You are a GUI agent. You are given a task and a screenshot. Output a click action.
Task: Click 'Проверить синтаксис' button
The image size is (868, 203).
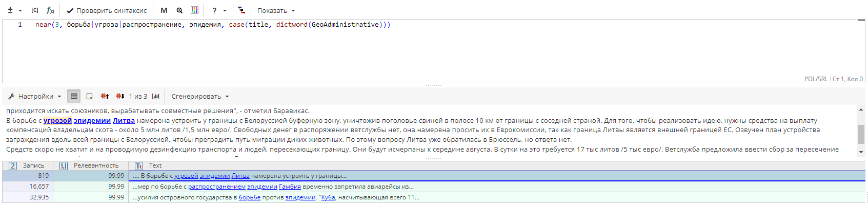tap(107, 10)
